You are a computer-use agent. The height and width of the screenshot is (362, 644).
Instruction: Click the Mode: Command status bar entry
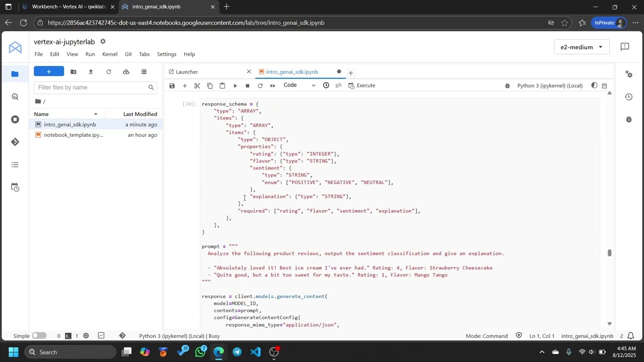[487, 336]
